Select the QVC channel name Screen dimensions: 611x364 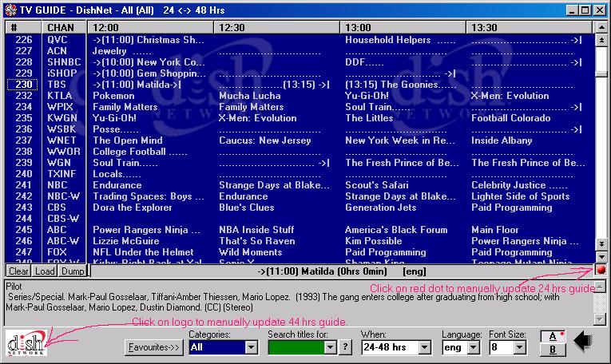[x=58, y=40]
